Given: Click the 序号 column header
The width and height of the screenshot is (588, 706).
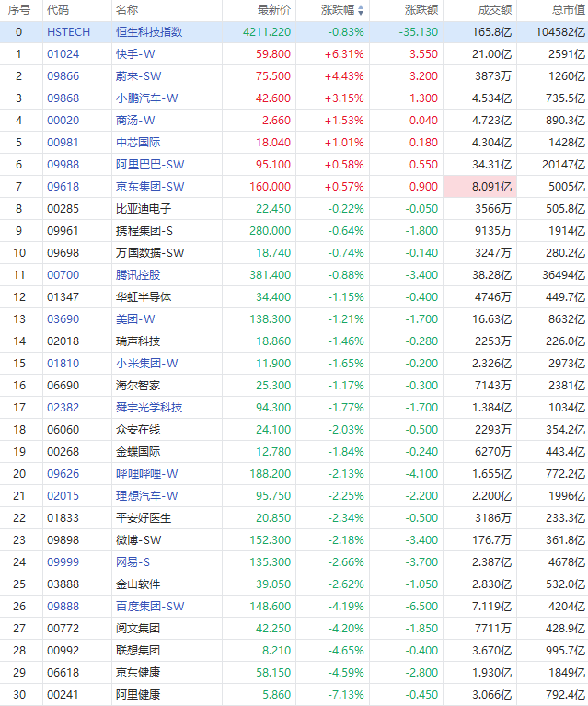Looking at the screenshot, I should [19, 10].
